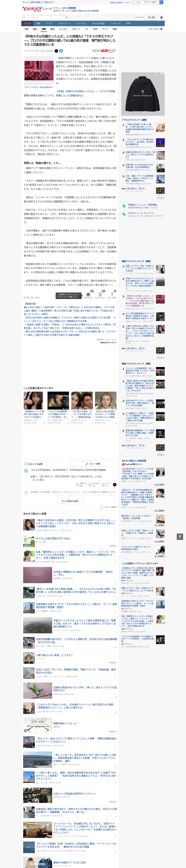
Task: Open the 【写真】 photo link in article
Action: [x=69, y=93]
